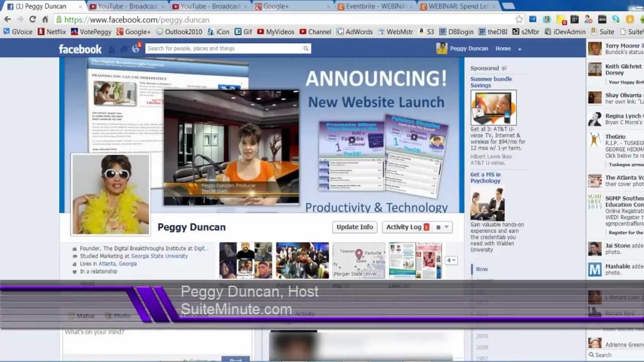Click the Sponsored megaphone icon
644x362 pixels.
coord(504,68)
